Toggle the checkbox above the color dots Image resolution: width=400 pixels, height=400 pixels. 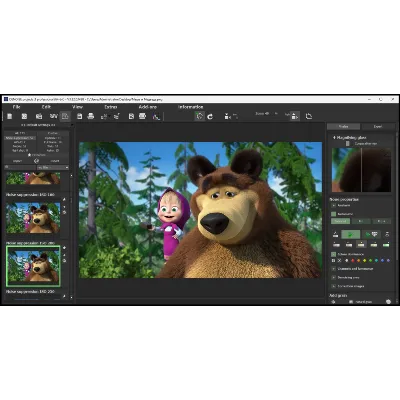click(x=334, y=254)
